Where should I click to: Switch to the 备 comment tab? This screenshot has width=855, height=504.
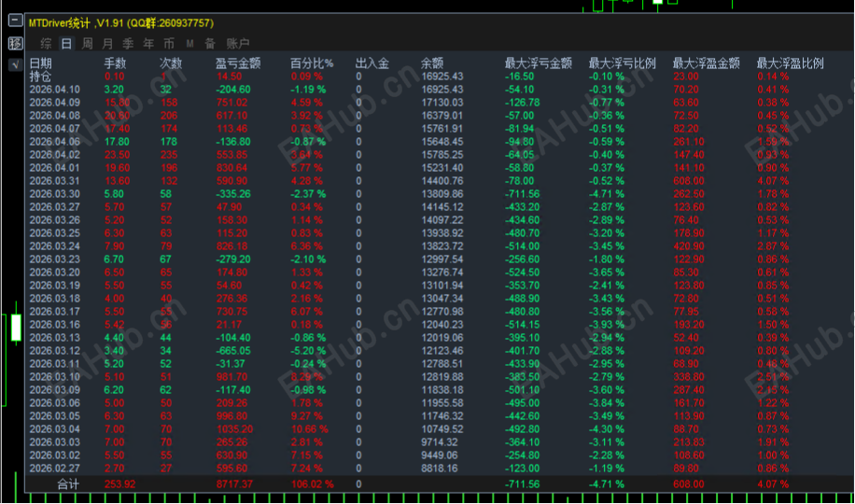210,44
